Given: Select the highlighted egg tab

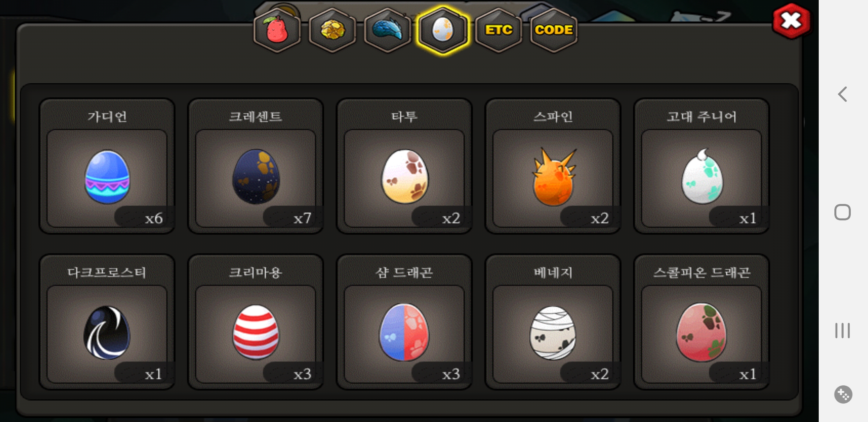Looking at the screenshot, I should [x=443, y=30].
